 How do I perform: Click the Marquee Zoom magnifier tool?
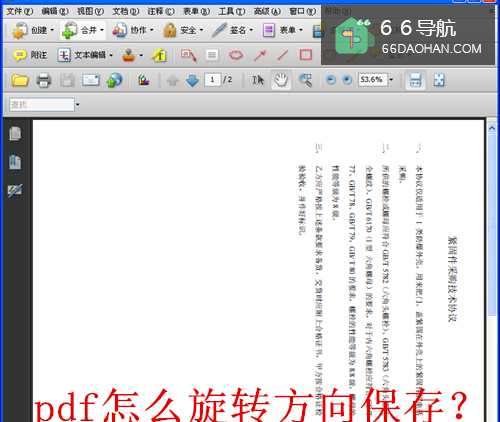305,80
